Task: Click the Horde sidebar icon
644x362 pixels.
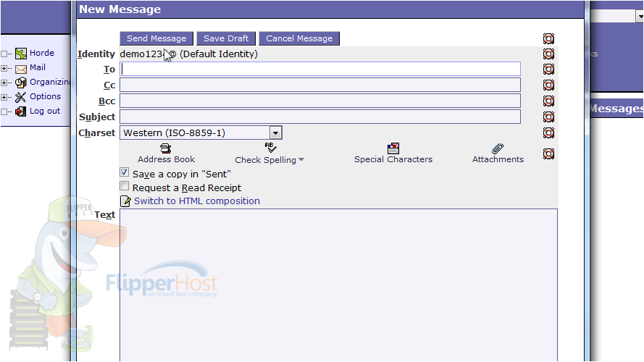Action: [20, 54]
